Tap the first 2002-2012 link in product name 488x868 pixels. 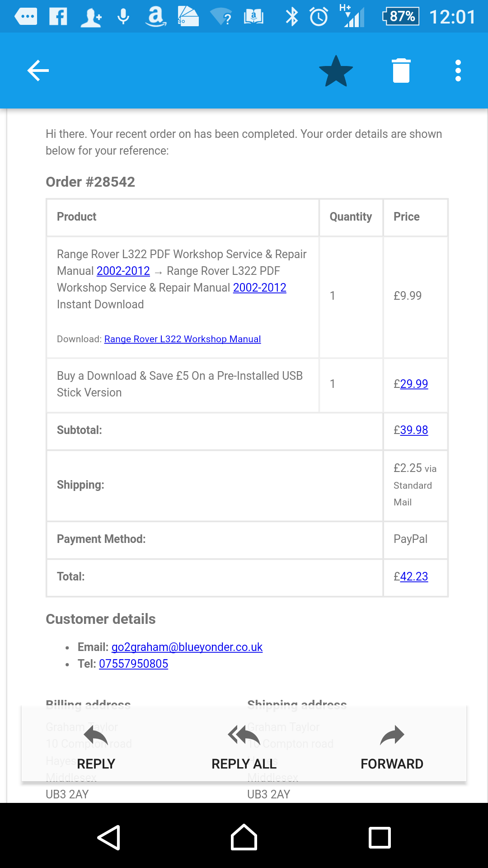[123, 271]
